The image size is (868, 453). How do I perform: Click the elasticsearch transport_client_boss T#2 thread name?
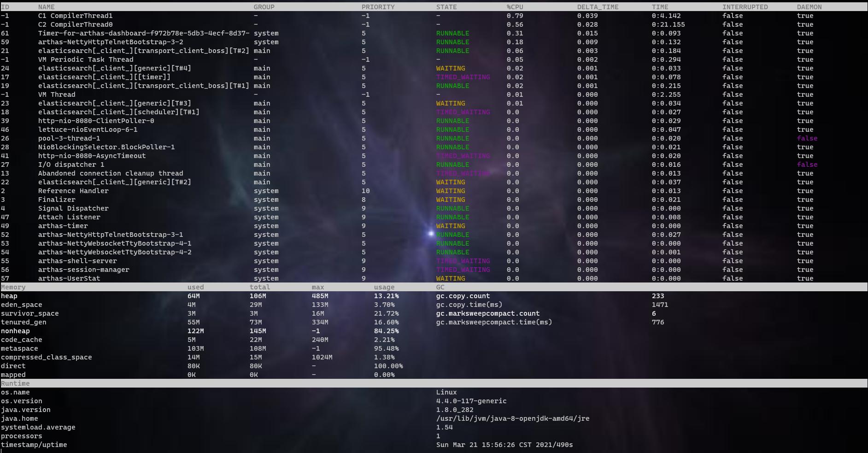coord(144,51)
